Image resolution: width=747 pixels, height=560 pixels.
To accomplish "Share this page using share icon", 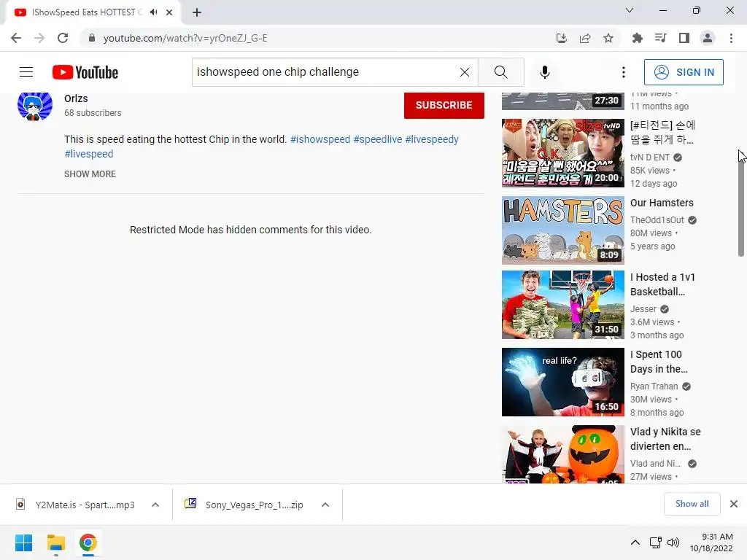I will pos(585,38).
